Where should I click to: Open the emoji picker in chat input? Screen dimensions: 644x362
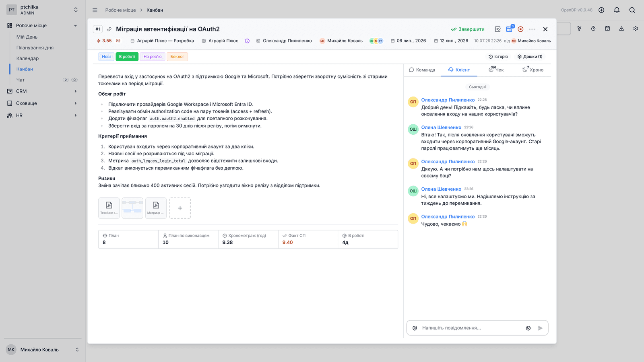click(x=528, y=328)
